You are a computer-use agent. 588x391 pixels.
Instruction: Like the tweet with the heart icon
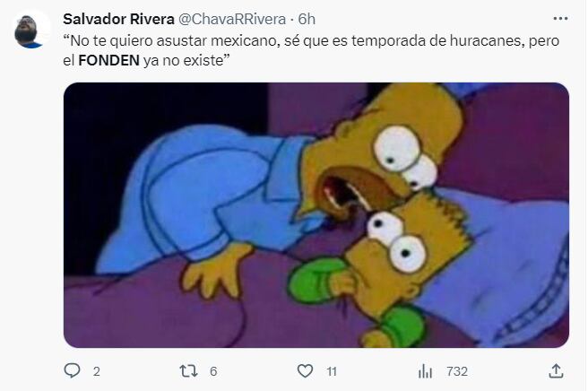click(x=305, y=371)
